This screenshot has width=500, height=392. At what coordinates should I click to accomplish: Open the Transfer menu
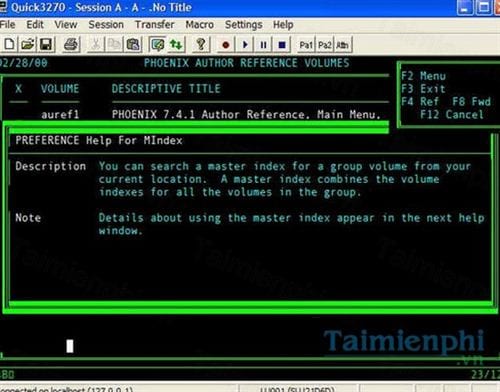(154, 25)
